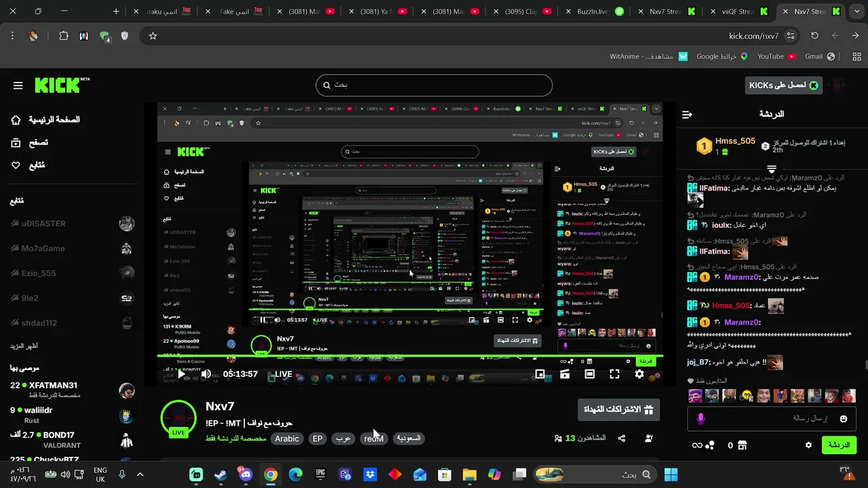Click the send message input field
868x488 pixels.
click(772, 419)
